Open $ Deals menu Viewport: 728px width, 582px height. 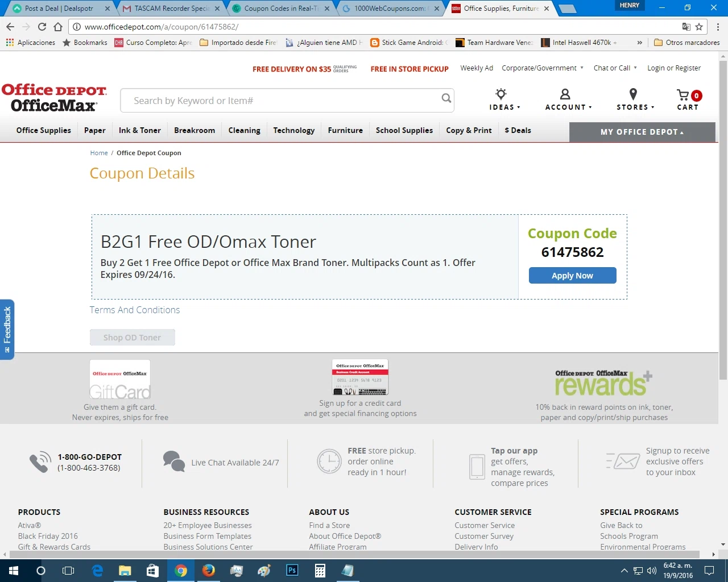point(518,131)
